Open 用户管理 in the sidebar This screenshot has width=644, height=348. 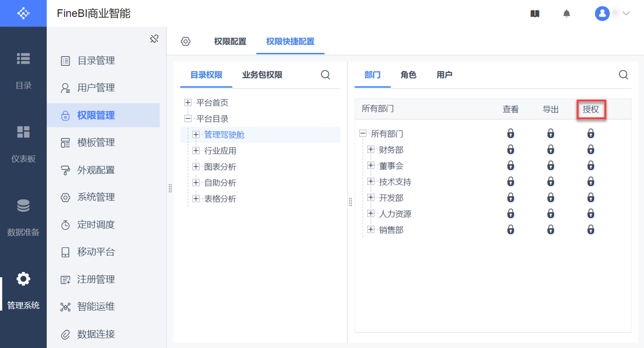(96, 88)
